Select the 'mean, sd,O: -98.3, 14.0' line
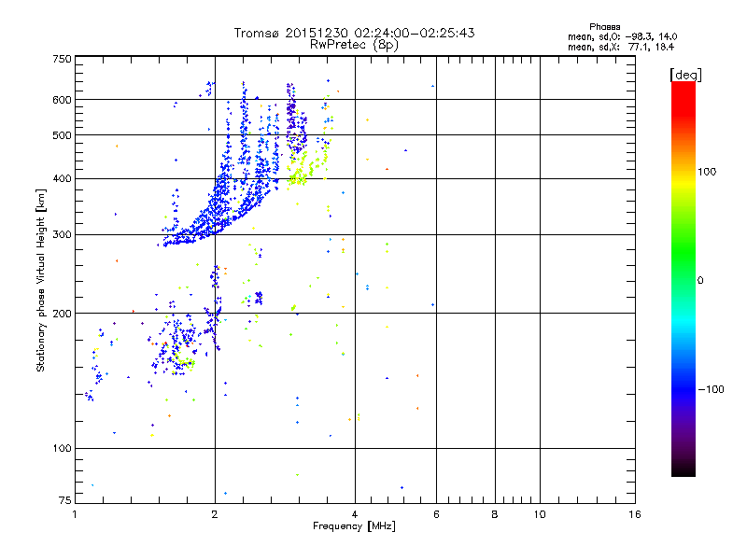The image size is (747, 560). pos(622,36)
